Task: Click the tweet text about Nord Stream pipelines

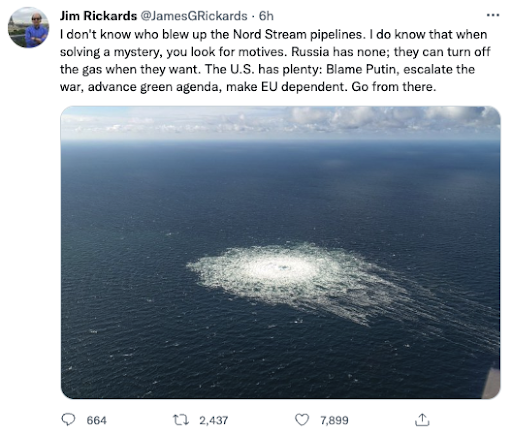Action: [x=275, y=60]
